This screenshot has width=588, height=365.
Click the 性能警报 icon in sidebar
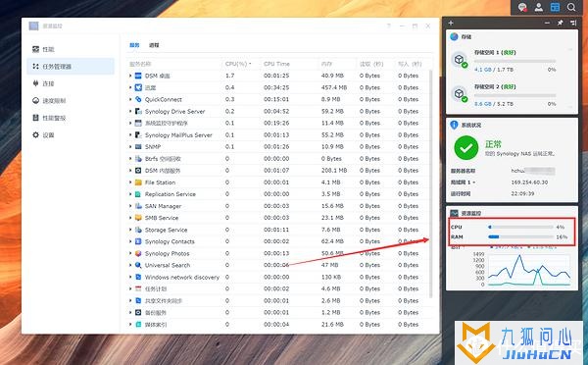(x=35, y=118)
